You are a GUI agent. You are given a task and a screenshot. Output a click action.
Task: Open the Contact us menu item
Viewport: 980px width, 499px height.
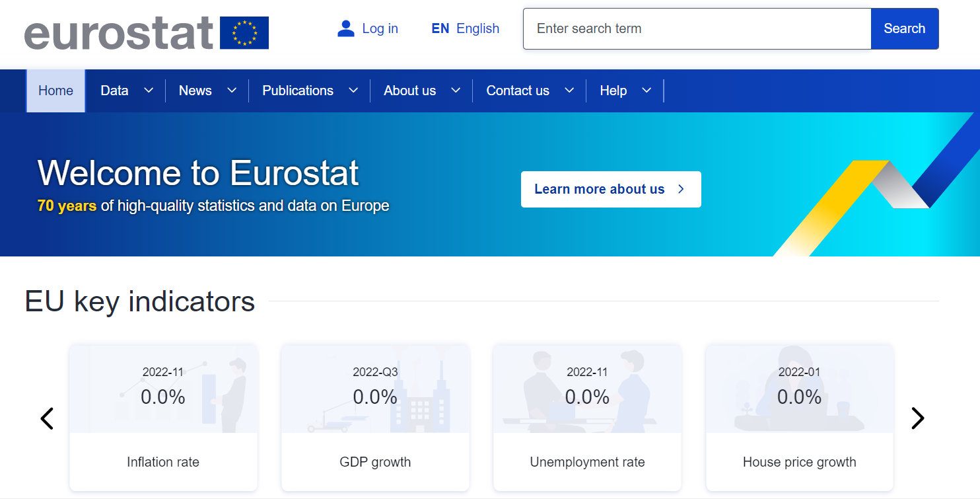tap(518, 91)
